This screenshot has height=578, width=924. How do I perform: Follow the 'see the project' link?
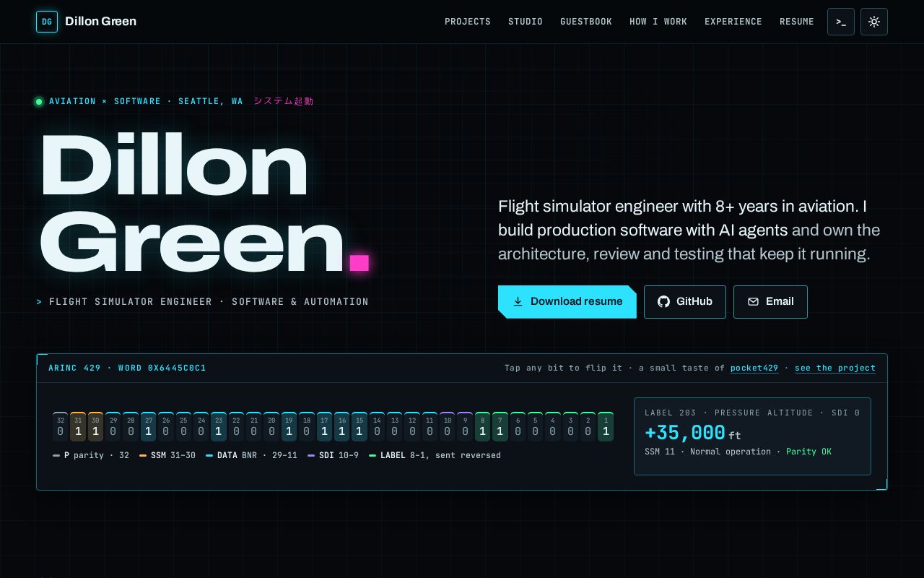(835, 368)
